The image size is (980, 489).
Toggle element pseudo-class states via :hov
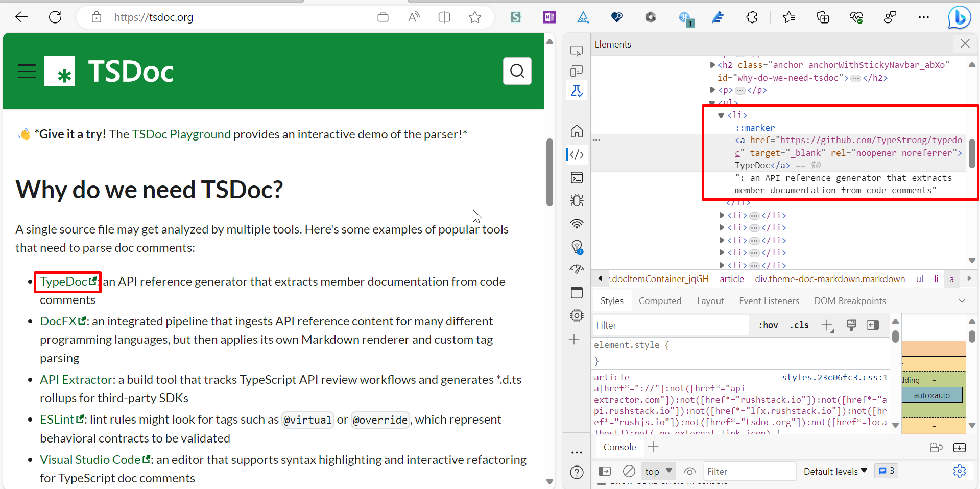pyautogui.click(x=768, y=325)
